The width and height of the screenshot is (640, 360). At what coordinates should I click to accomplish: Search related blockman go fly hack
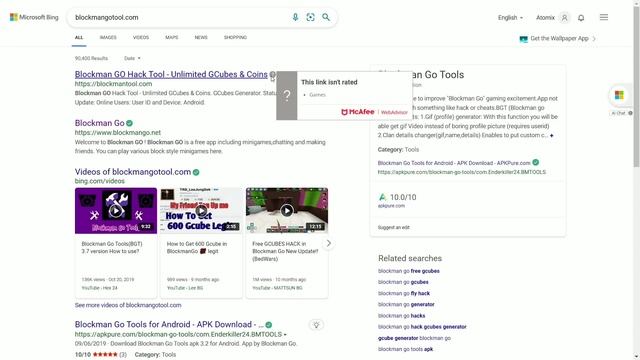pyautogui.click(x=404, y=293)
